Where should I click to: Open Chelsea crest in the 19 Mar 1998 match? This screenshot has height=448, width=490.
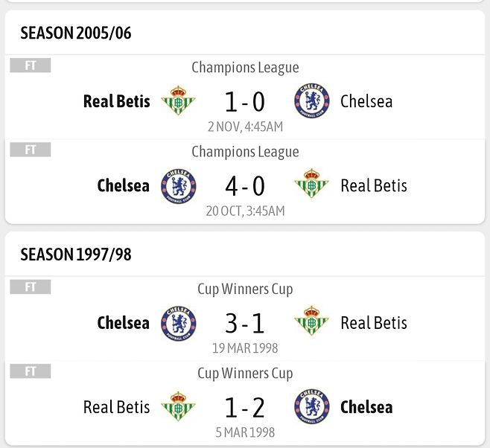(x=179, y=323)
